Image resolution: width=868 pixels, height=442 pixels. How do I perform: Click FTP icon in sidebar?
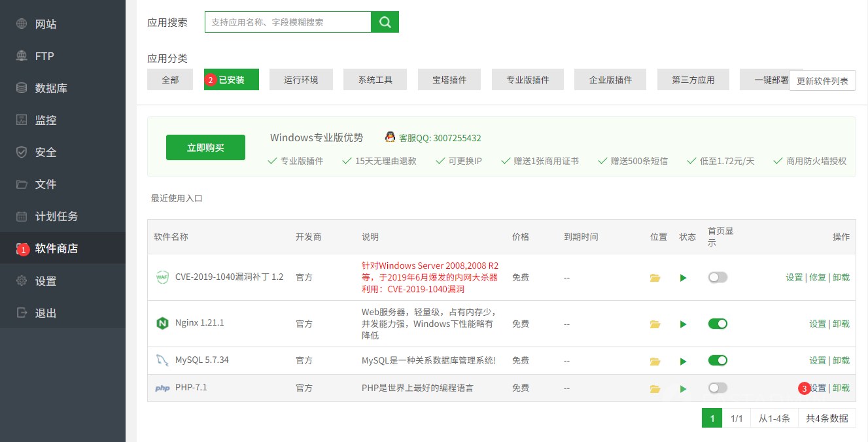point(22,56)
